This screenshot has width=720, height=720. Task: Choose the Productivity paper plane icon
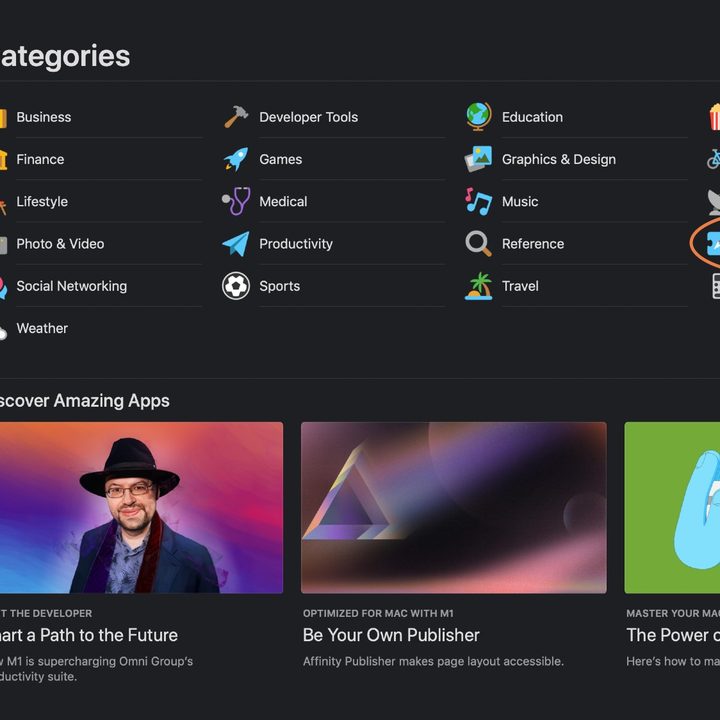tap(236, 243)
